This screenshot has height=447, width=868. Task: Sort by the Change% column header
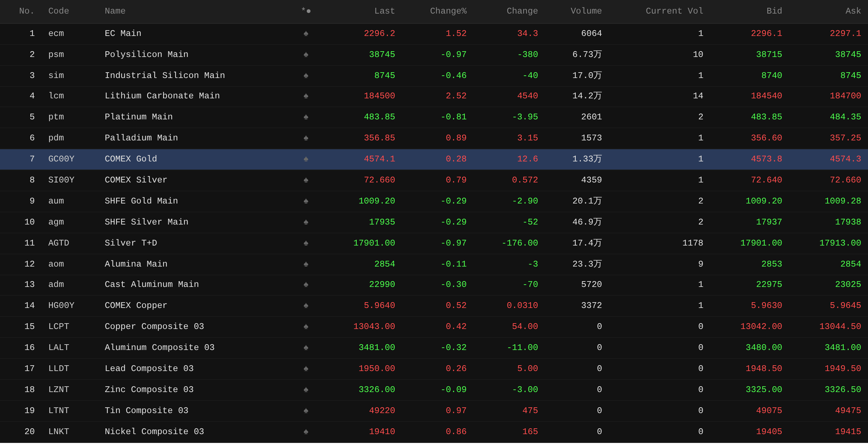pos(448,11)
